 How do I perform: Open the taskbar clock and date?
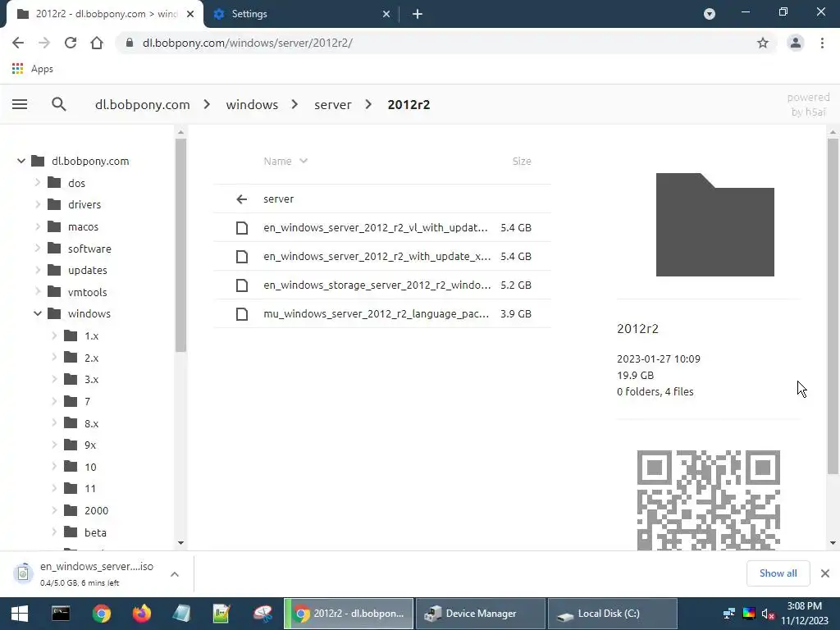pyautogui.click(x=804, y=614)
